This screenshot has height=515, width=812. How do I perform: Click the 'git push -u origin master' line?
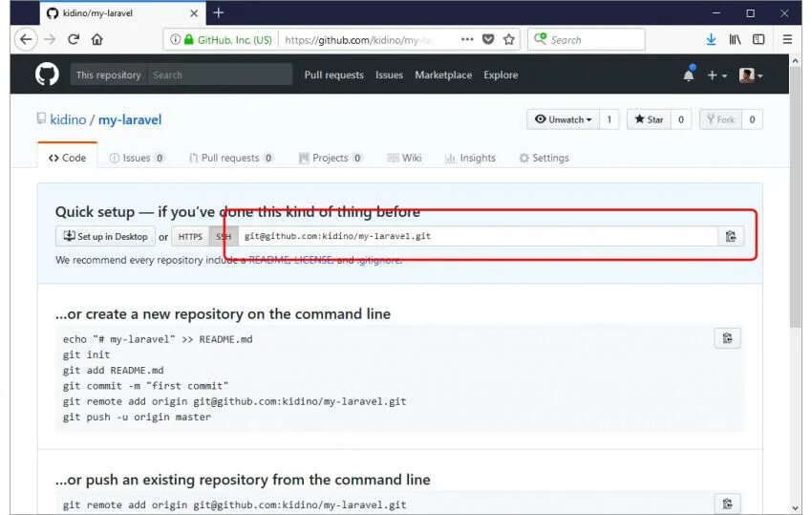137,418
